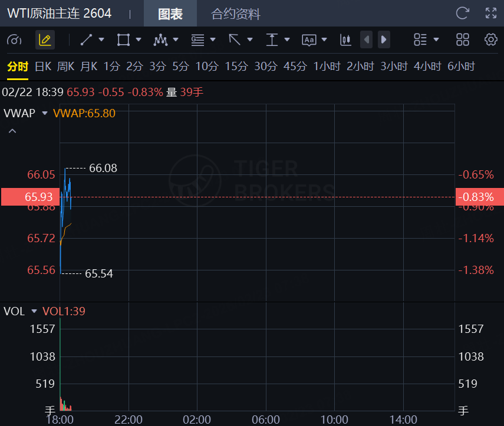Image resolution: width=504 pixels, height=426 pixels.
Task: Click the current price label 65.93
Action: [x=31, y=197]
